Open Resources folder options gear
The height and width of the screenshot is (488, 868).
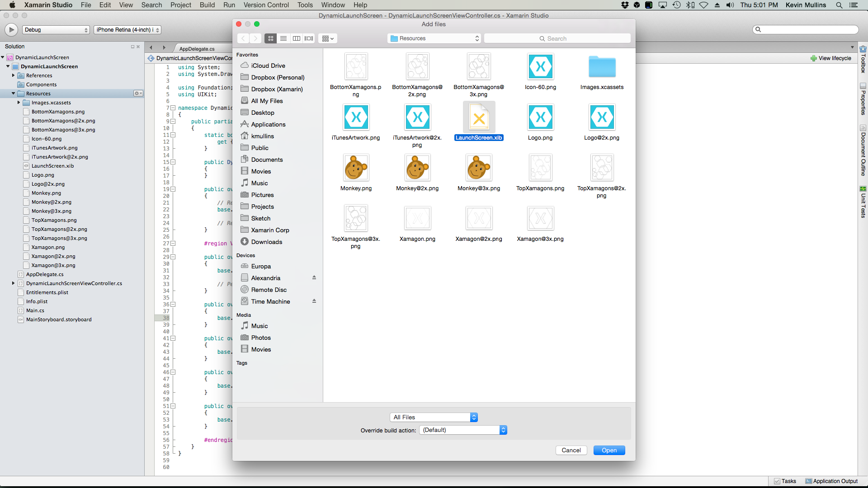(138, 94)
